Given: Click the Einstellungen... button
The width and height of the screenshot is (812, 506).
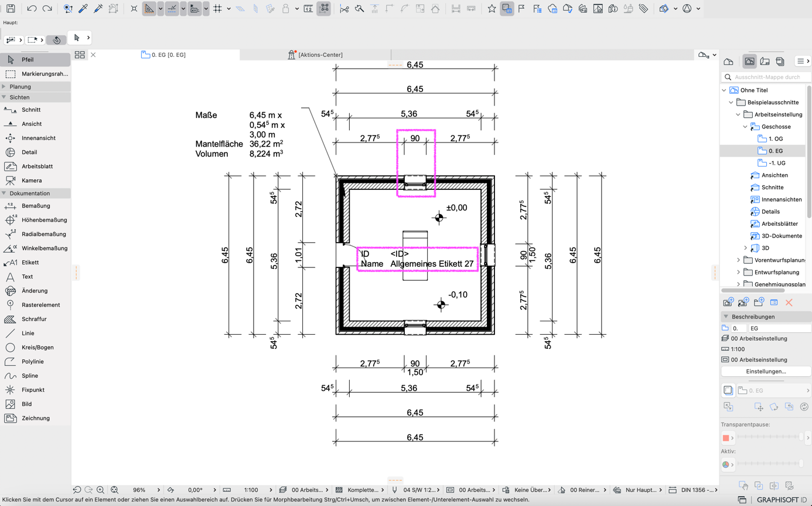Looking at the screenshot, I should (766, 371).
